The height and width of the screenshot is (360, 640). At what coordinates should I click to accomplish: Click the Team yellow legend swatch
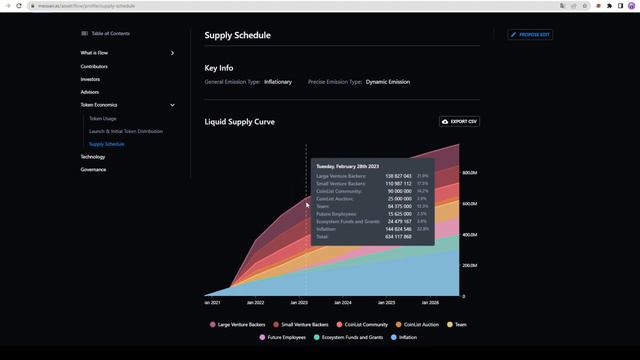click(450, 324)
